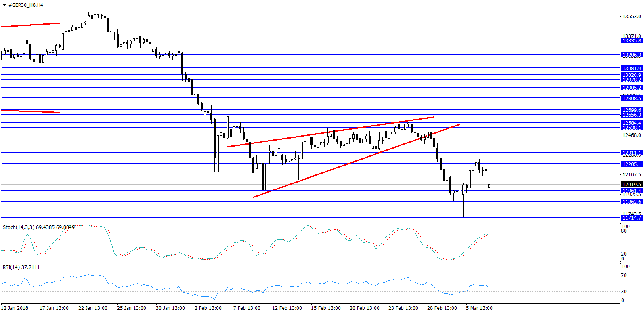Select the 11714.7 bottom level label
Image resolution: width=644 pixels, height=313 pixels.
pos(631,218)
